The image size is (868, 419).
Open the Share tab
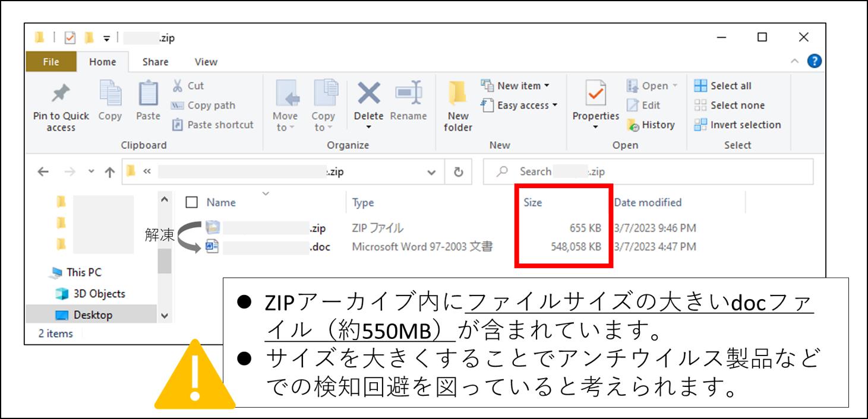coord(155,62)
